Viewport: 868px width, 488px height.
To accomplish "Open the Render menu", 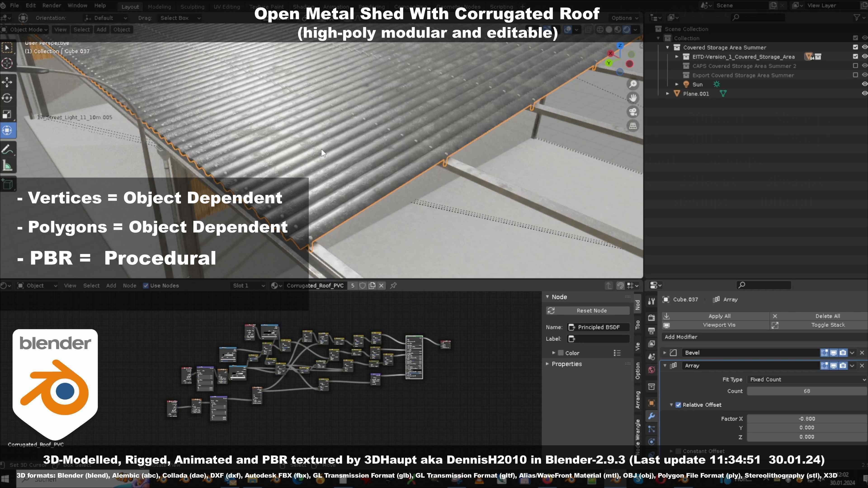I will tap(52, 5).
